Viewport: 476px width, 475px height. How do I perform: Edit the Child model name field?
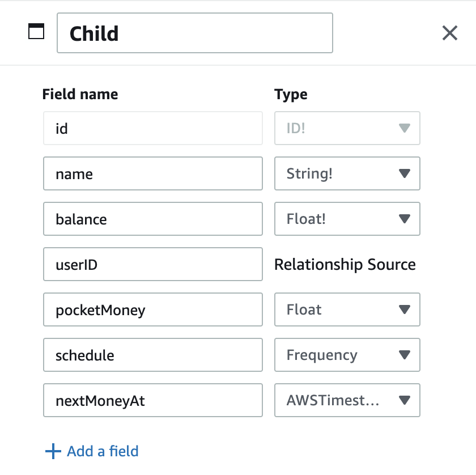click(x=195, y=33)
